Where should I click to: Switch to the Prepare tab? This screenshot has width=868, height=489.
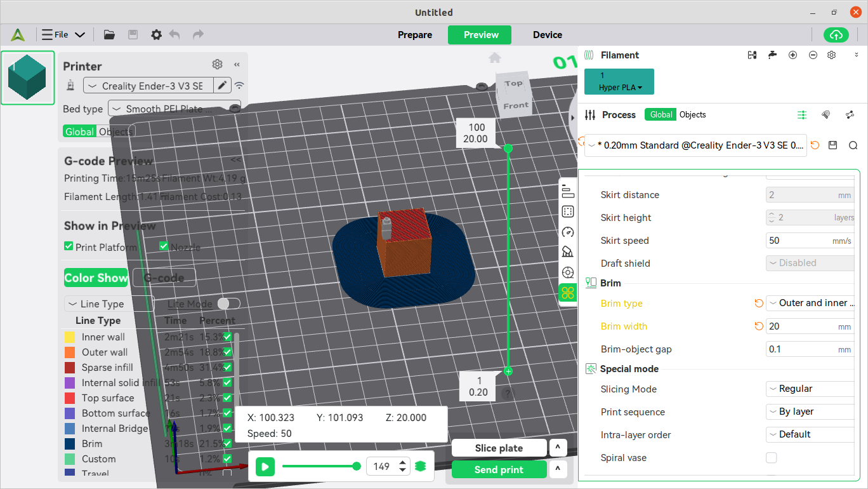(415, 35)
